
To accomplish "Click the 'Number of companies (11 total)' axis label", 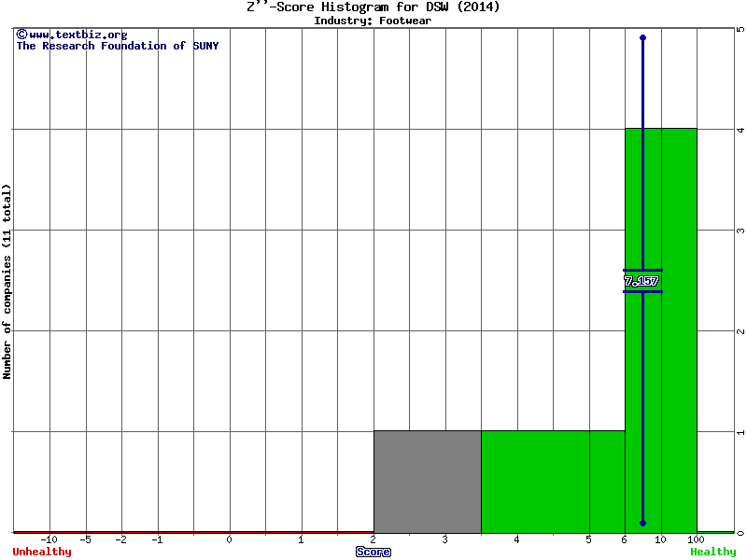I will (x=7, y=282).
